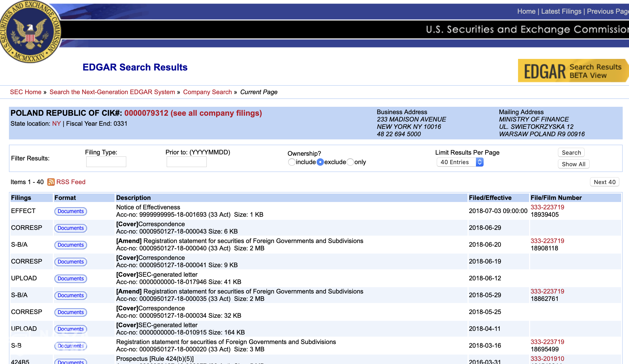Open file number 333-201910 link

547,359
